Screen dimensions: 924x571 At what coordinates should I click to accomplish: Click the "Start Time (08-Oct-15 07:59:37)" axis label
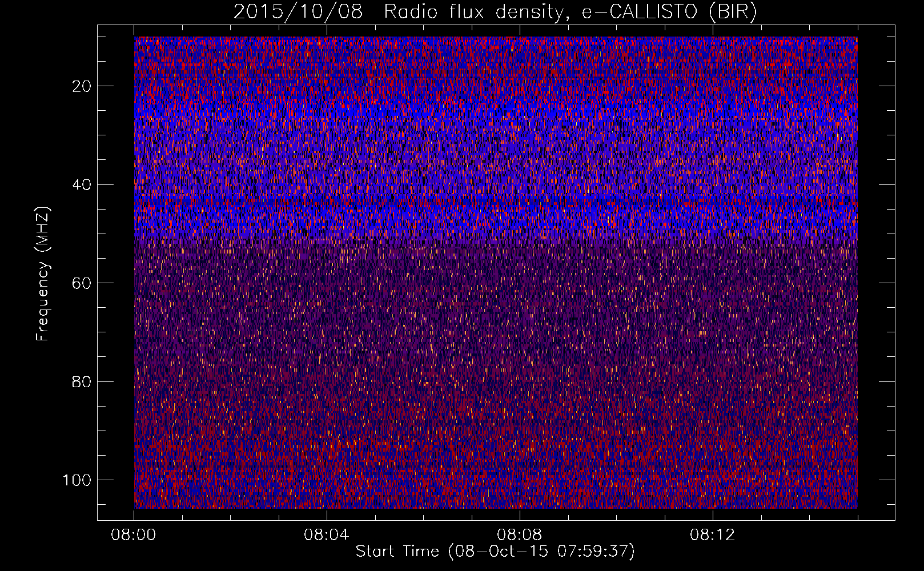495,552
